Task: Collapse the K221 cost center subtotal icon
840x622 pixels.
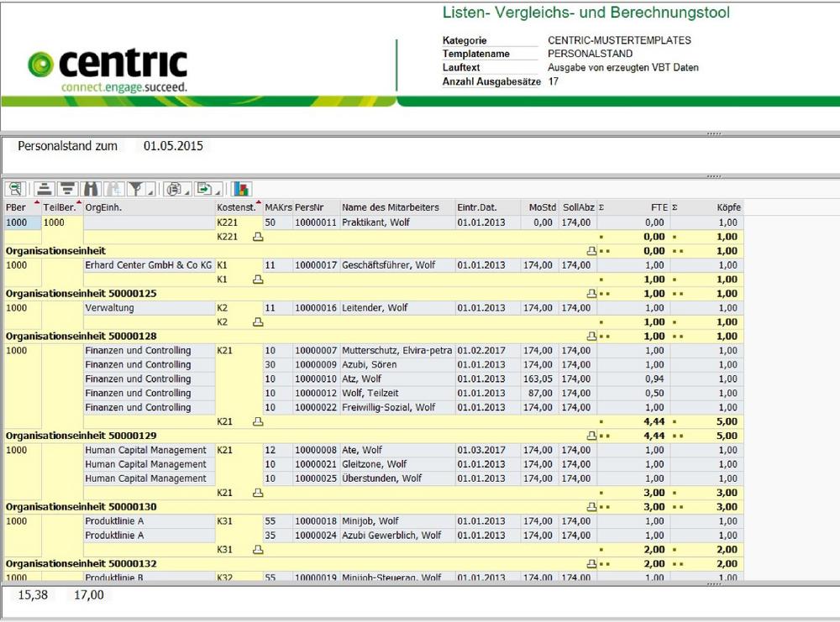Action: [x=258, y=237]
